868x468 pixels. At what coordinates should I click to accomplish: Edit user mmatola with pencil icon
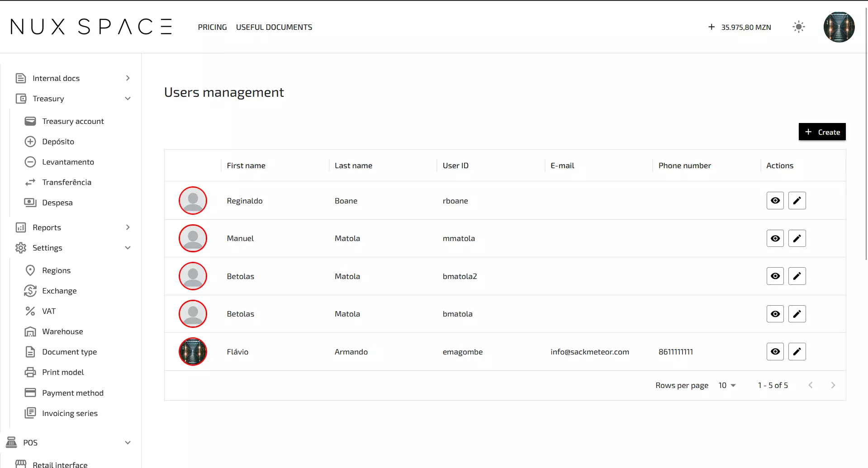(797, 238)
